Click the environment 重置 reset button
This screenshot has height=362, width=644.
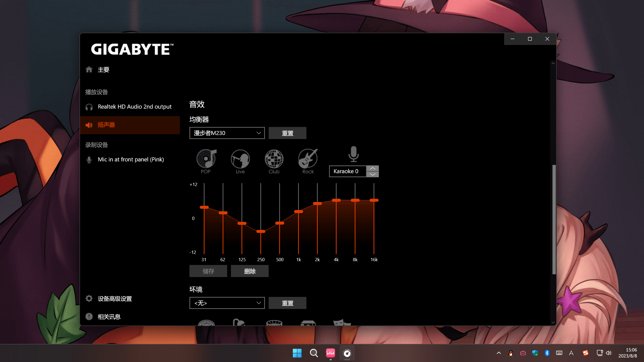click(287, 303)
